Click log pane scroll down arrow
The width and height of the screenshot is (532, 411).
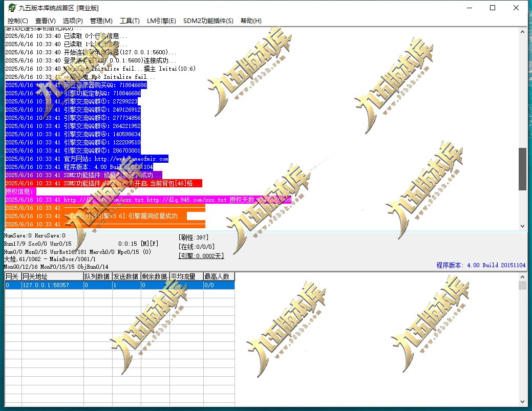pos(522,226)
